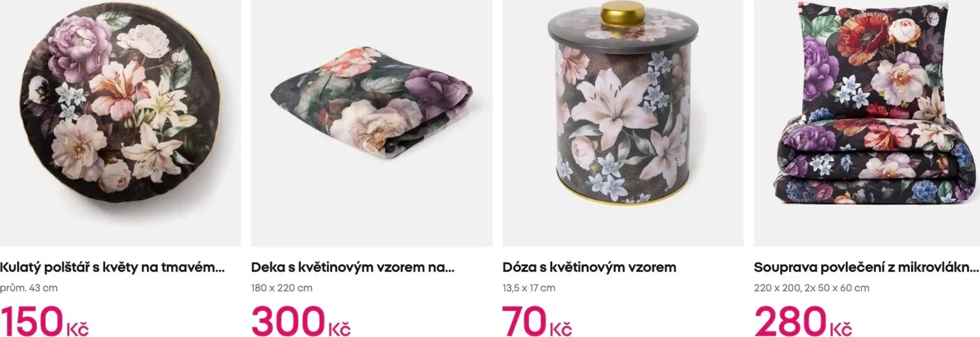Click the gold knob on the canister lid

click(x=623, y=12)
